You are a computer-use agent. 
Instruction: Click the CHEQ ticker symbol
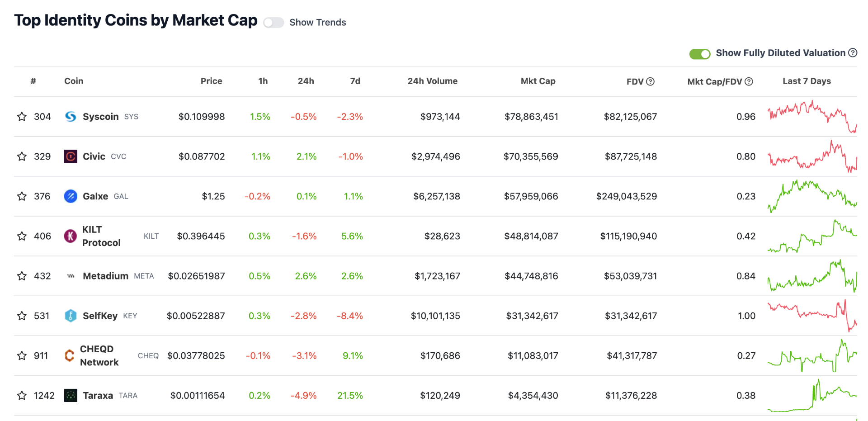pos(148,356)
